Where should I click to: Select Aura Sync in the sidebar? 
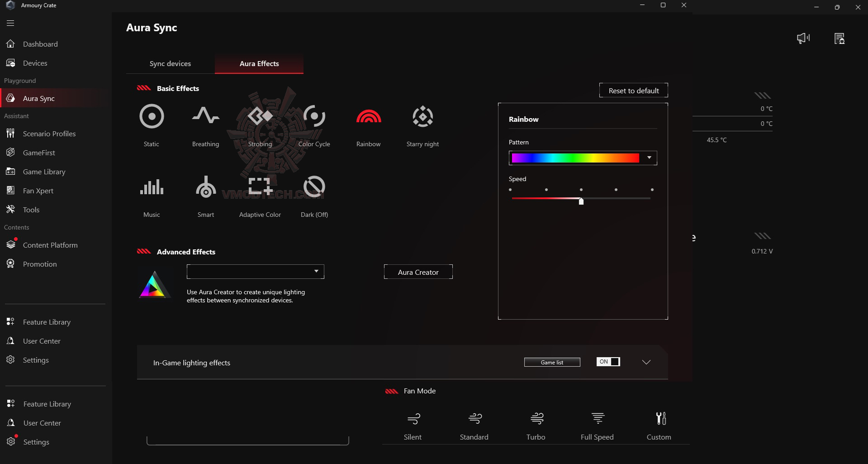(38, 98)
